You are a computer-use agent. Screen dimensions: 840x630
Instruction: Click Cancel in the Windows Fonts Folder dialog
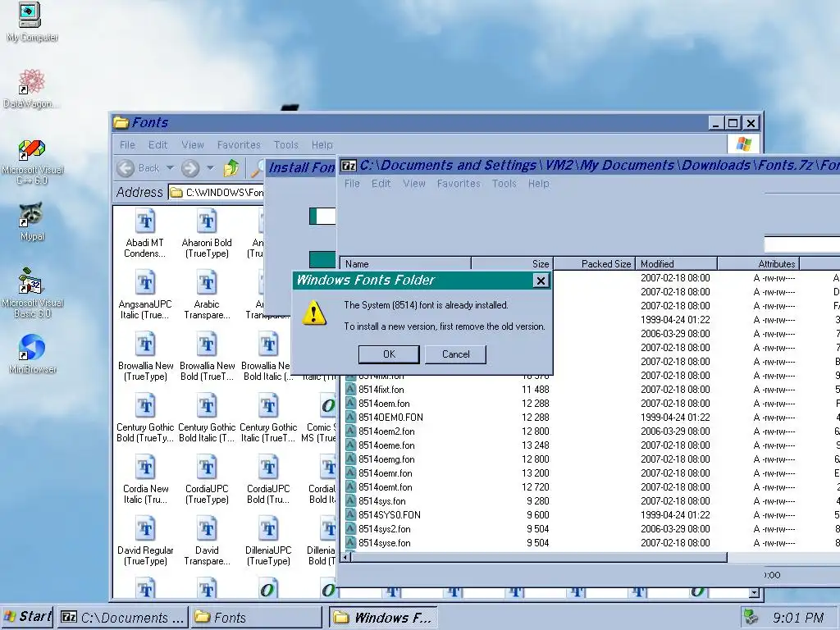(455, 354)
